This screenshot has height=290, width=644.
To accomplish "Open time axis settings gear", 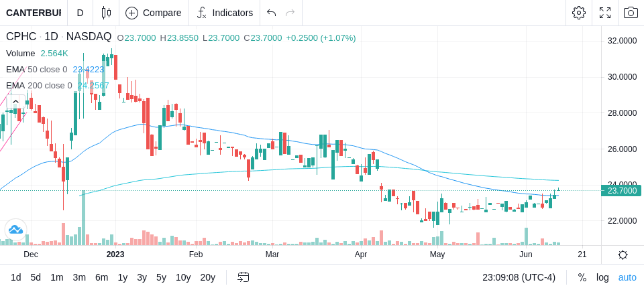I will click(x=623, y=255).
